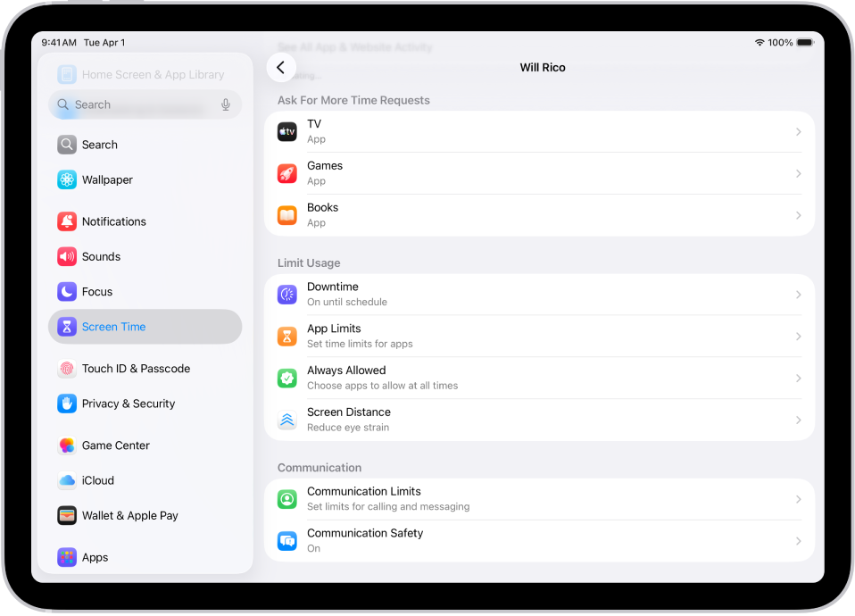
Task: Open Notifications settings in sidebar
Action: tap(145, 221)
